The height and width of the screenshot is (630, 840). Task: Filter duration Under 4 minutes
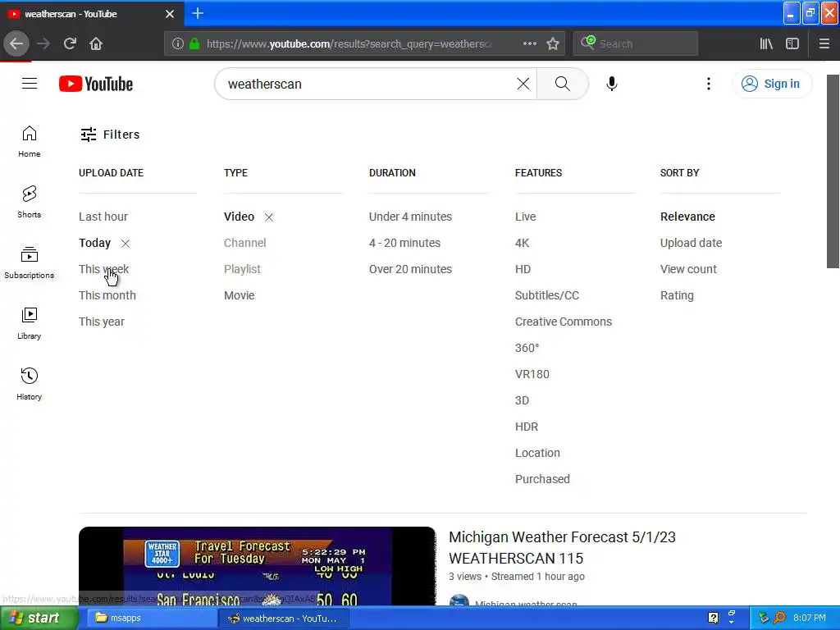[410, 217]
